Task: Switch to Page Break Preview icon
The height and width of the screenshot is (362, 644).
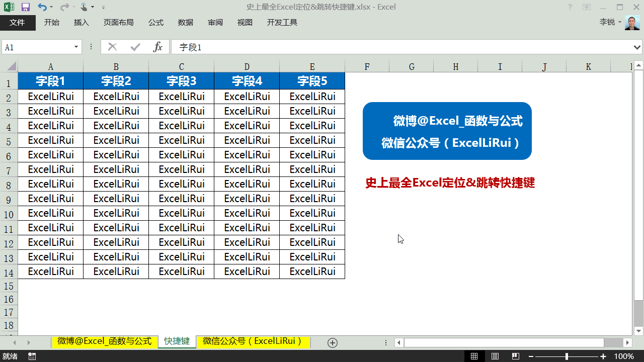Action: pyautogui.click(x=516, y=356)
